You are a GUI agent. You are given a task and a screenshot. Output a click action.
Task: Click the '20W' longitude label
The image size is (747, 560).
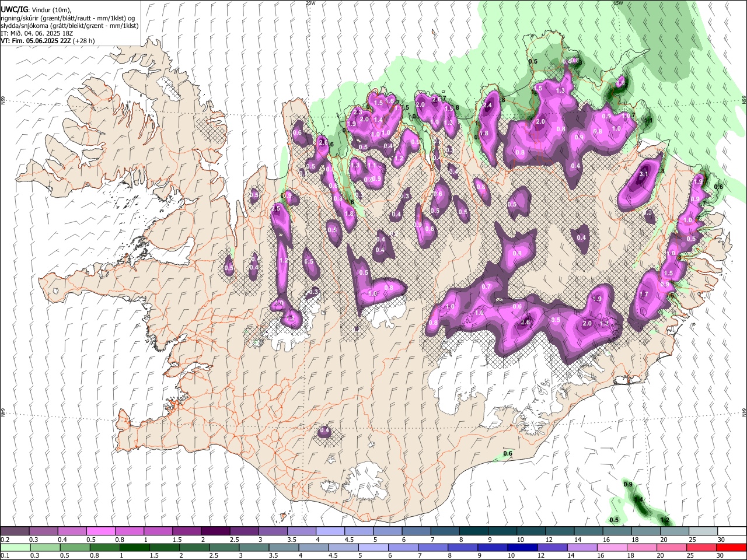(310, 3)
